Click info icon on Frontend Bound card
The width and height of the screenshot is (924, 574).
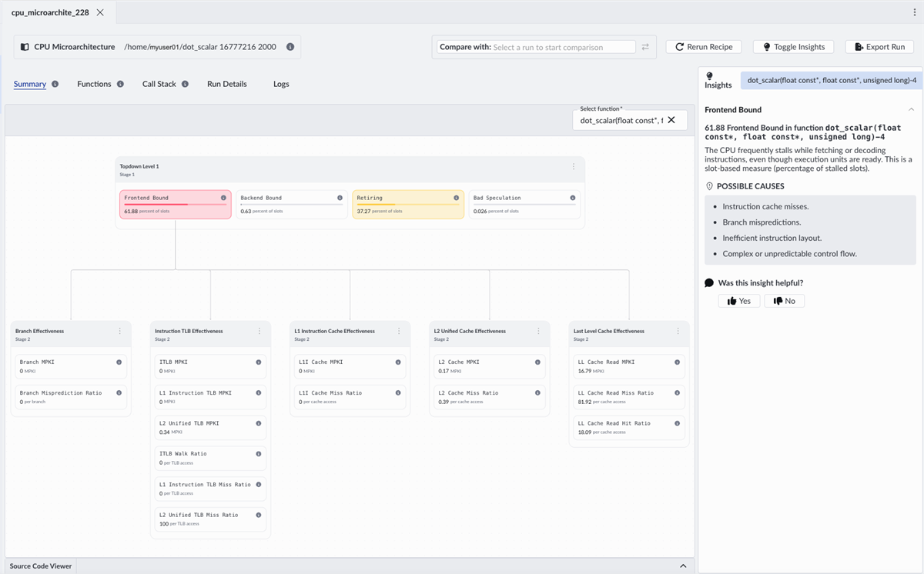coord(223,198)
